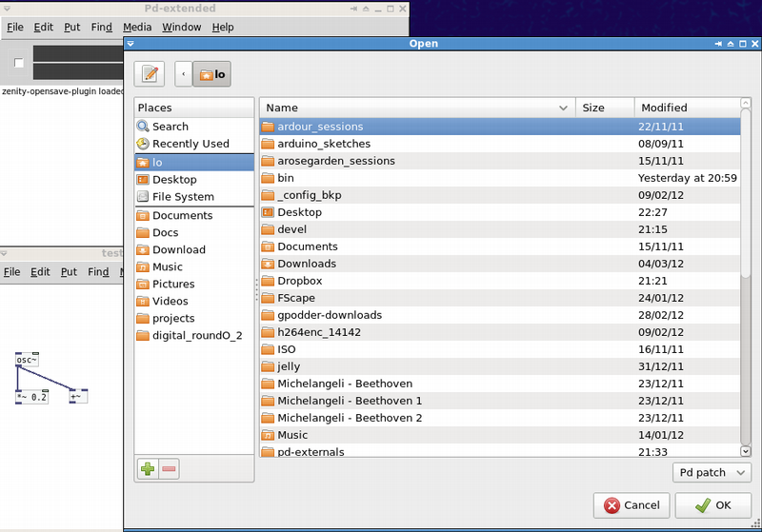Open Docs bookmark in Places

(194, 232)
